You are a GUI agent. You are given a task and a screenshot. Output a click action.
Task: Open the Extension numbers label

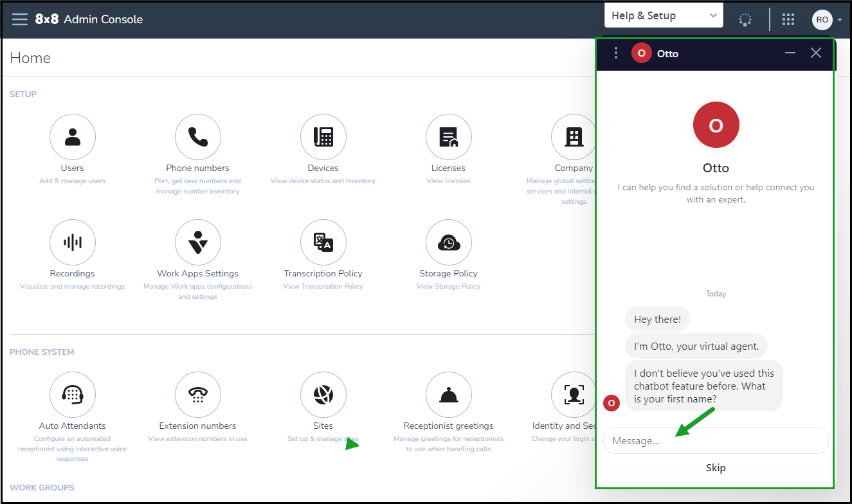pos(198,426)
